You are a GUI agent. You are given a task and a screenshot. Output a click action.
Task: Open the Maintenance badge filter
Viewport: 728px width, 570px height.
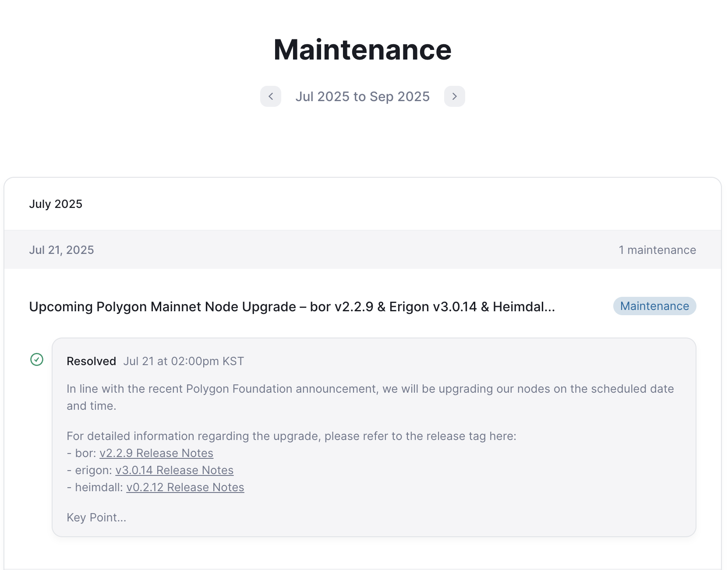click(x=654, y=306)
